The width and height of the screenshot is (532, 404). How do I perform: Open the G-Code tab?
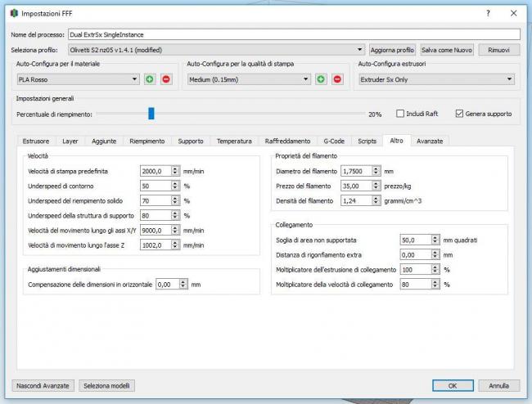coord(333,141)
